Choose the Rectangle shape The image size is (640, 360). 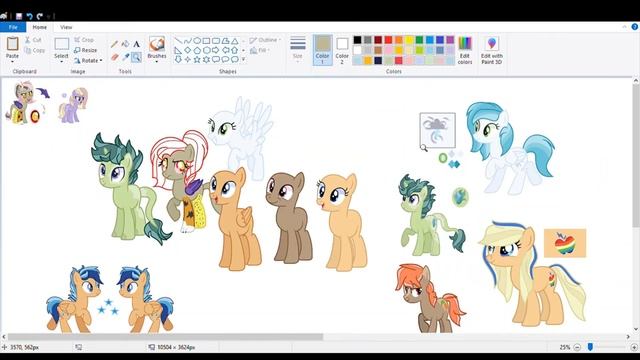[206, 41]
